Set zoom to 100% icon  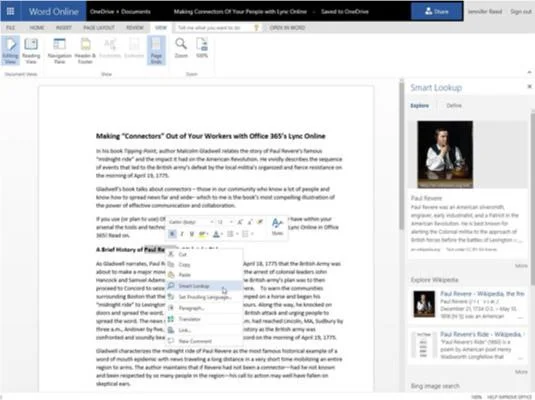202,48
